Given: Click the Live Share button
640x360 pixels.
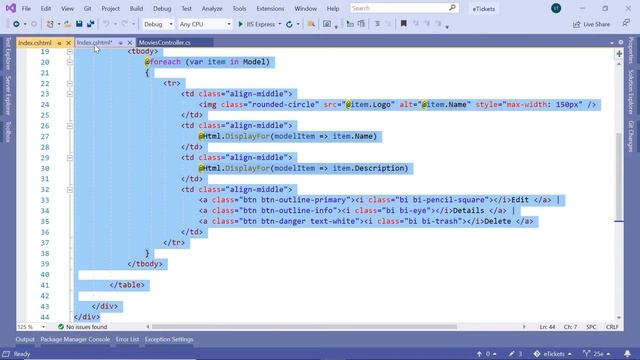Looking at the screenshot, I should [591, 24].
